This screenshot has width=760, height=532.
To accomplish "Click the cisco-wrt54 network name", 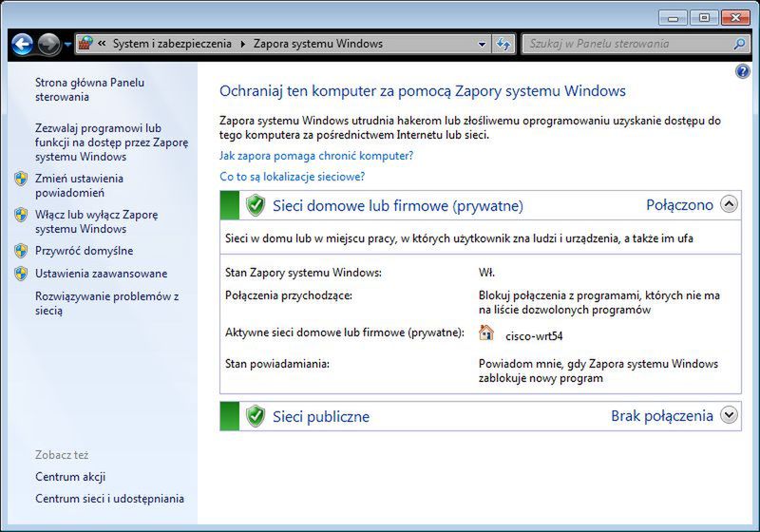I will (534, 336).
